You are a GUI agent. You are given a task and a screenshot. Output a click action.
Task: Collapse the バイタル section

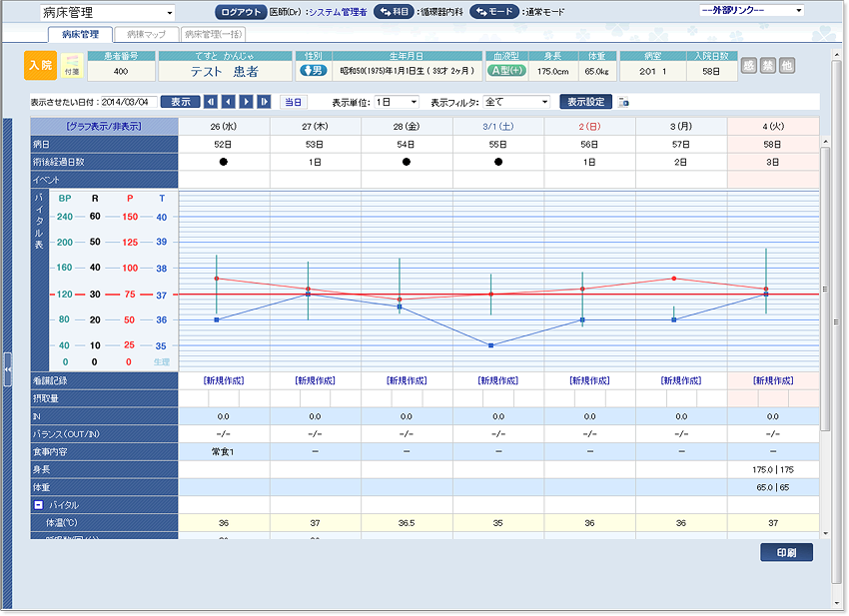click(38, 505)
